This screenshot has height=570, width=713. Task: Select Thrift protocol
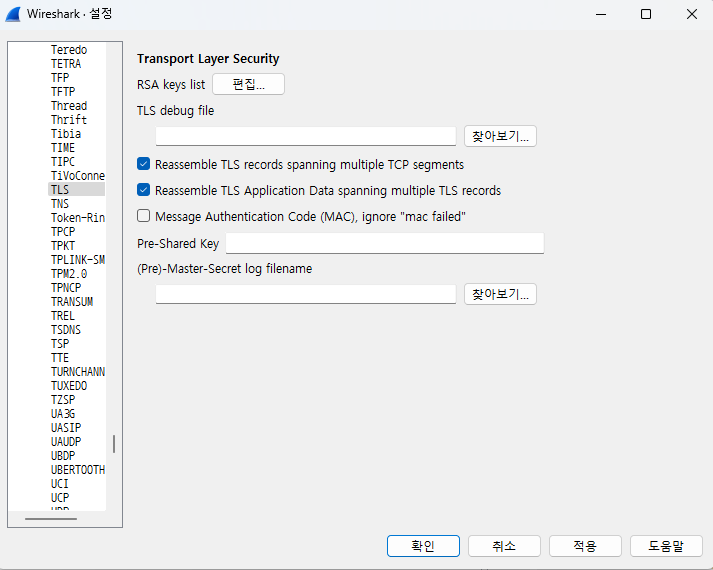[x=69, y=120]
